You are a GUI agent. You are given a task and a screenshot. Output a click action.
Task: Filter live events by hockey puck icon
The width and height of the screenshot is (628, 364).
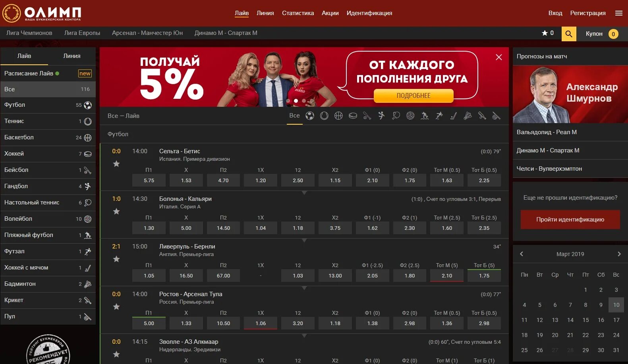pos(353,116)
